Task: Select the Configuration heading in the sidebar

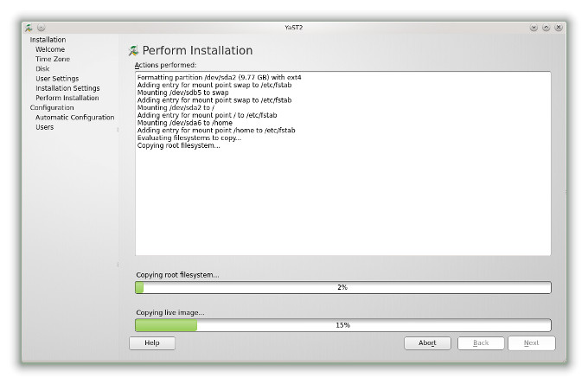Action: (x=52, y=108)
